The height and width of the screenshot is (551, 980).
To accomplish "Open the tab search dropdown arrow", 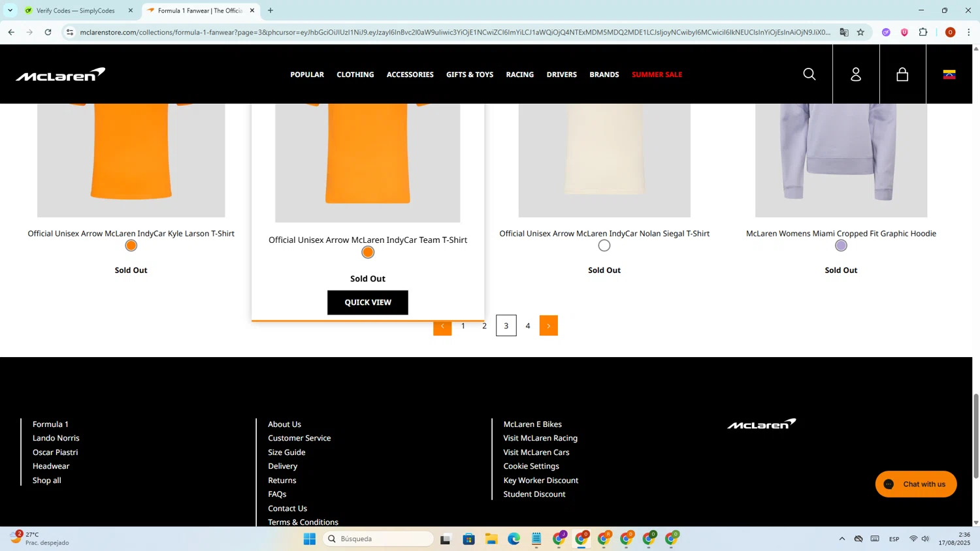I will coord(10,10).
